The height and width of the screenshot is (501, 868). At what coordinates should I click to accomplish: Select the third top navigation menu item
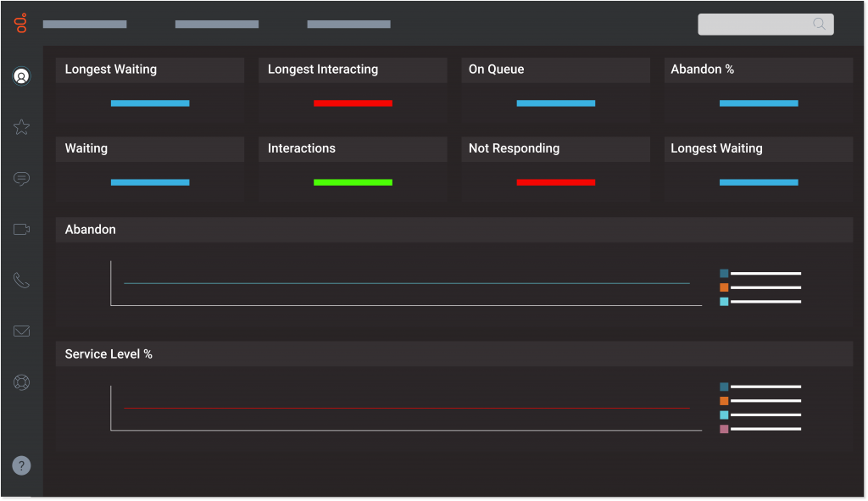[x=348, y=25]
